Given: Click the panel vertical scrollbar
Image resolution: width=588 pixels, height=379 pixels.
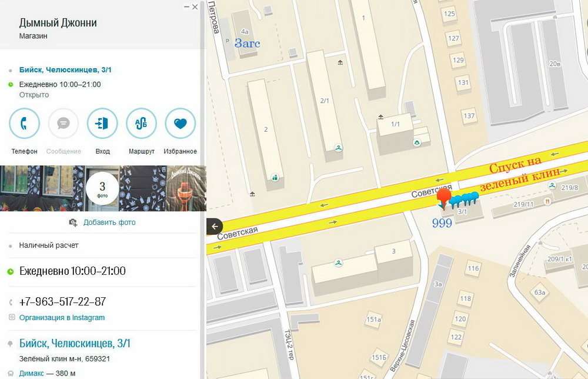Looking at the screenshot, I should [202, 189].
